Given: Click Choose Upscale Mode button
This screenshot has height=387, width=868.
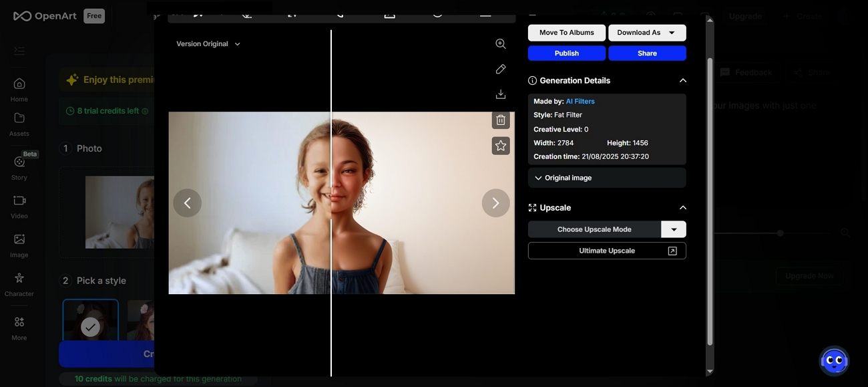Looking at the screenshot, I should (594, 229).
